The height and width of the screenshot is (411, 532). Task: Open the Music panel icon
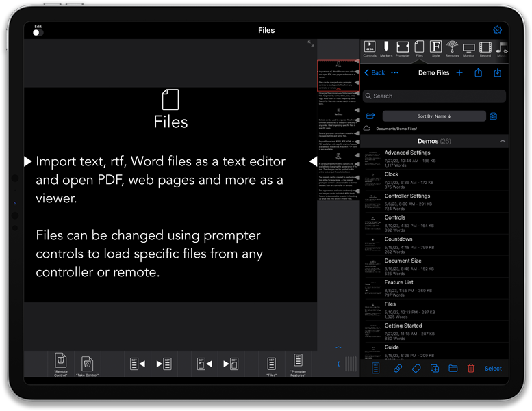pyautogui.click(x=501, y=49)
